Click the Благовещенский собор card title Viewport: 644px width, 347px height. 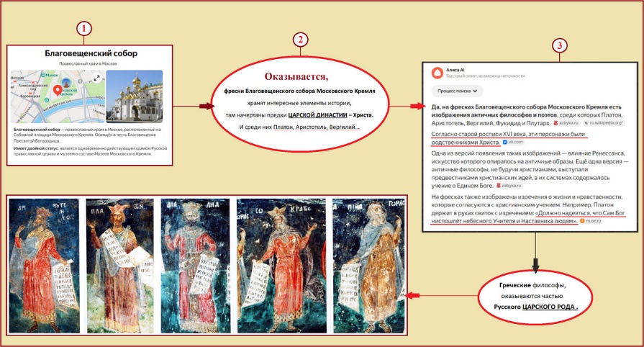(x=91, y=53)
